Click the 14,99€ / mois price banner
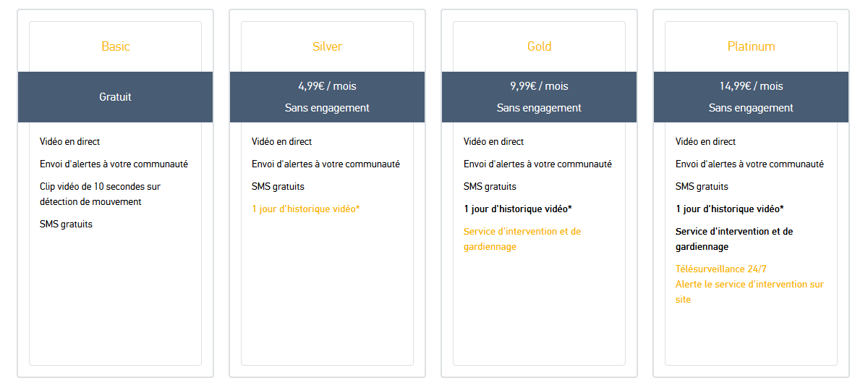The image size is (868, 386). click(x=751, y=97)
